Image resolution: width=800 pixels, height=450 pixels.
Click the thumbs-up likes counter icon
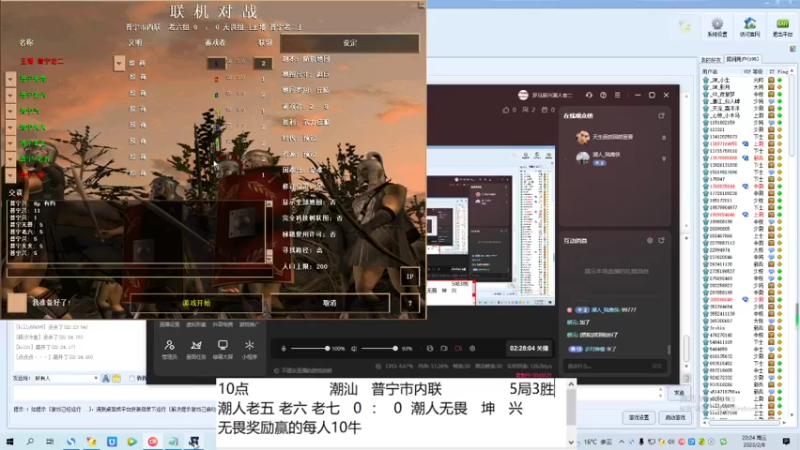tap(506, 110)
